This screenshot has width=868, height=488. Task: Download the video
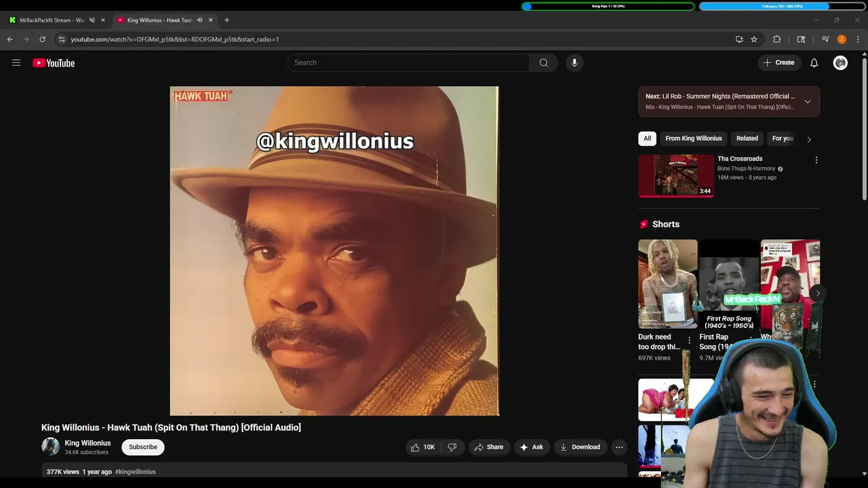(x=580, y=447)
